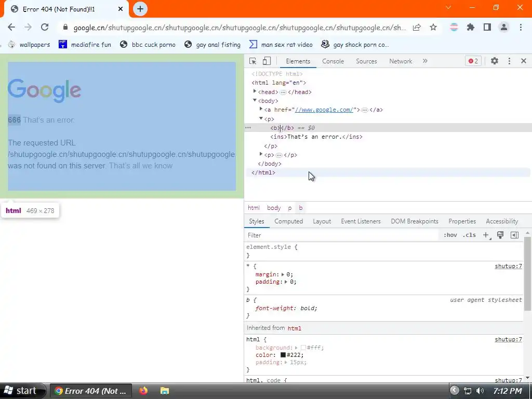Click the tab search chevron in title bar
The width and height of the screenshot is (532, 399).
(x=448, y=7)
